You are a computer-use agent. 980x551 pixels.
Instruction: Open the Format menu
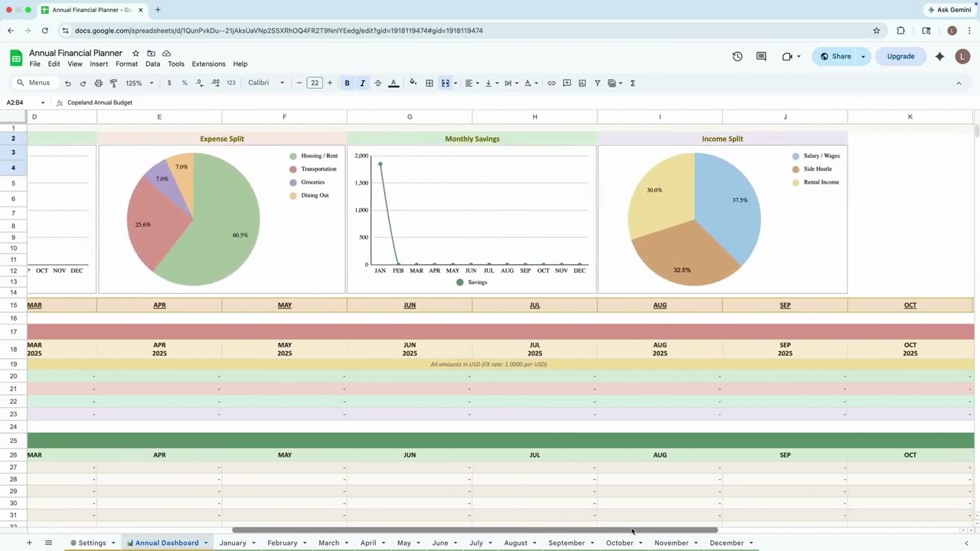click(x=126, y=64)
